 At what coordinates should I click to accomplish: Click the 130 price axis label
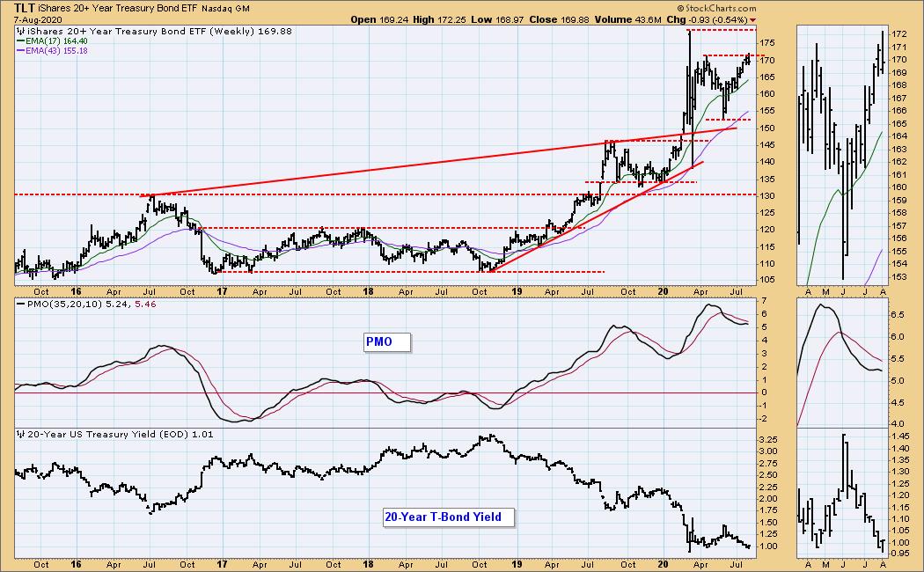[x=767, y=195]
